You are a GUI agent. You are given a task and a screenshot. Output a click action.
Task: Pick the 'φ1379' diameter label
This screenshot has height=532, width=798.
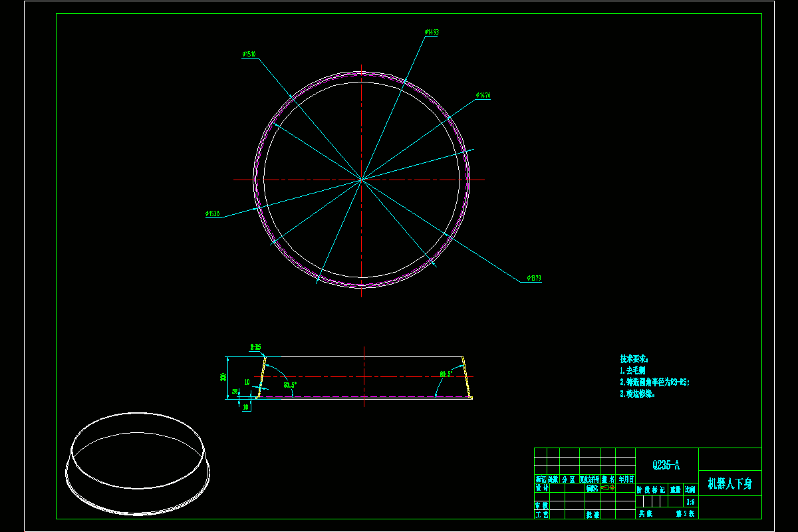(x=534, y=278)
